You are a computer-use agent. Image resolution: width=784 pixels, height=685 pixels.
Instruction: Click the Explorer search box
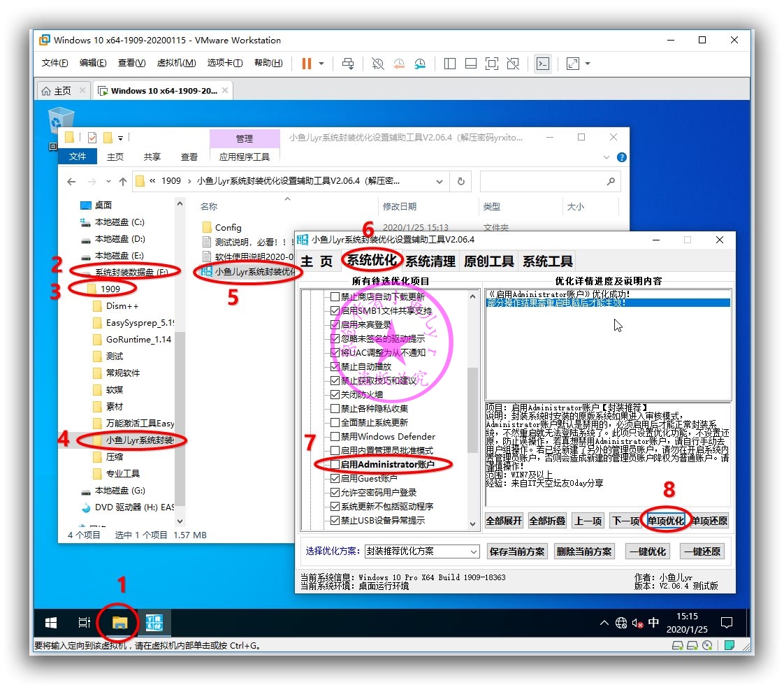[x=550, y=182]
